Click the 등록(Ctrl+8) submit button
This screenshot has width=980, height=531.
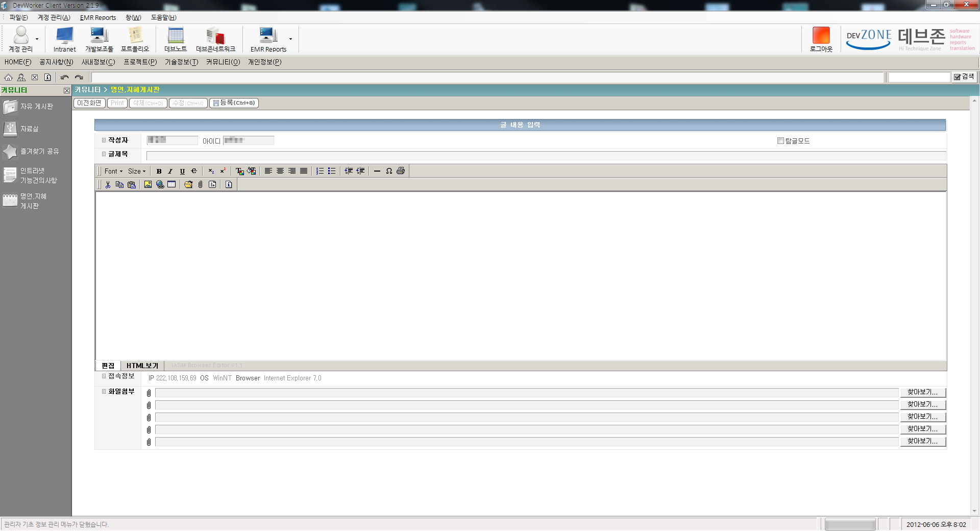234,103
